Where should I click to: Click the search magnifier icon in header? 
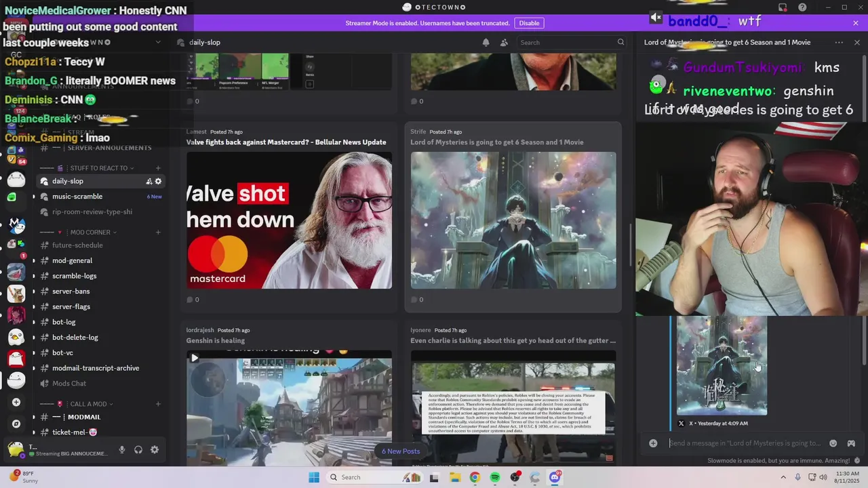[x=620, y=42]
